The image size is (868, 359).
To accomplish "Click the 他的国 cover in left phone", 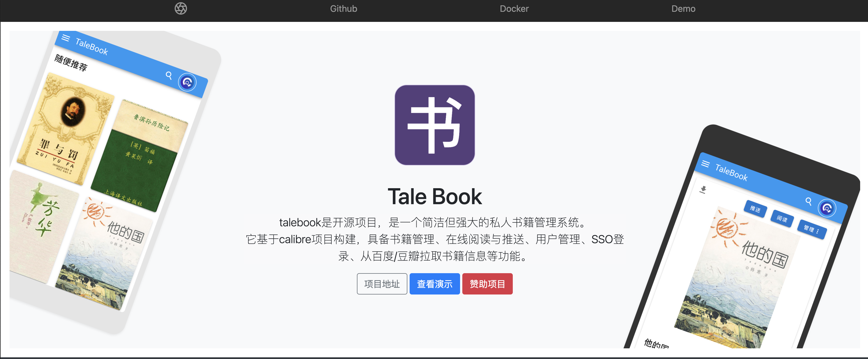I will tap(104, 254).
